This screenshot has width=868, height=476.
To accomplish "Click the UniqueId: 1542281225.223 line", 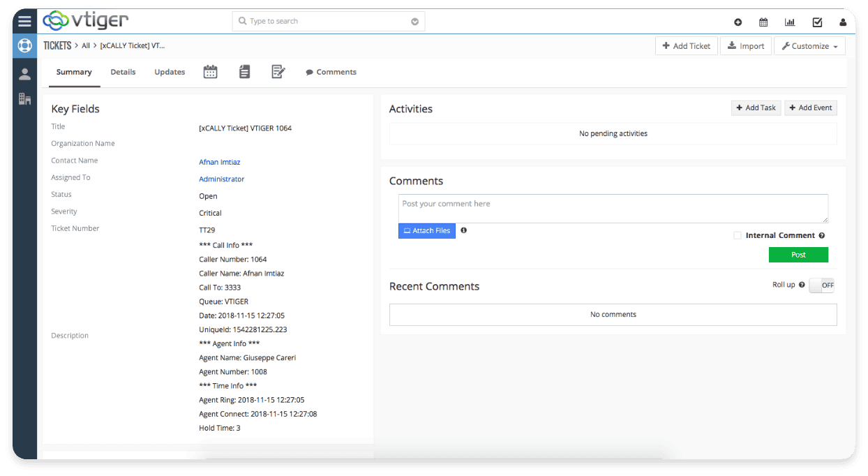I will [x=243, y=329].
